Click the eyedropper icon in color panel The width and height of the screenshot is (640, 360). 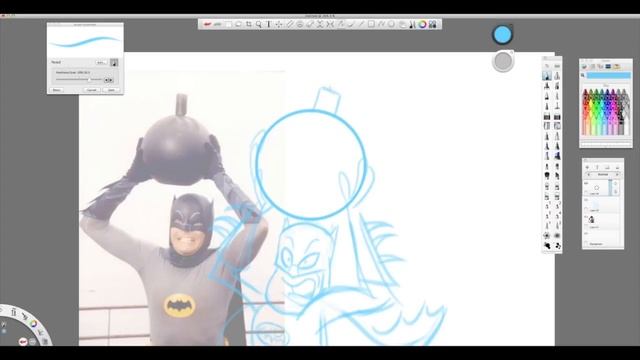point(582,75)
